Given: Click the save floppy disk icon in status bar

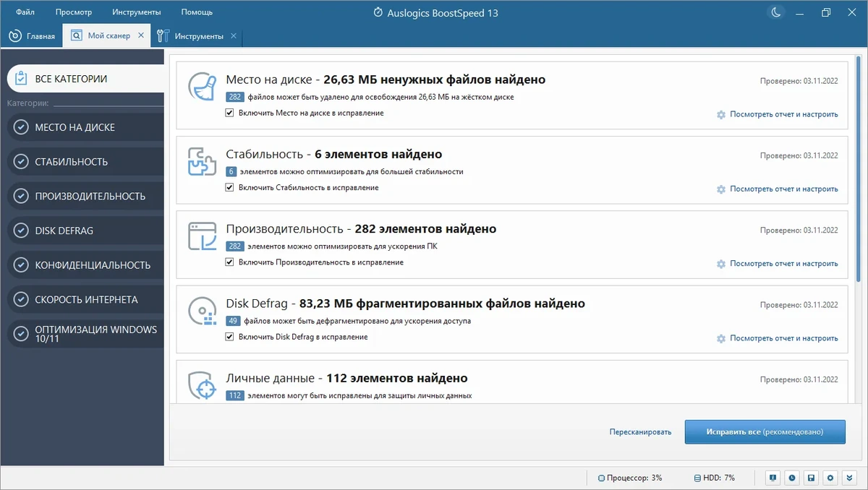Looking at the screenshot, I should click(x=812, y=478).
